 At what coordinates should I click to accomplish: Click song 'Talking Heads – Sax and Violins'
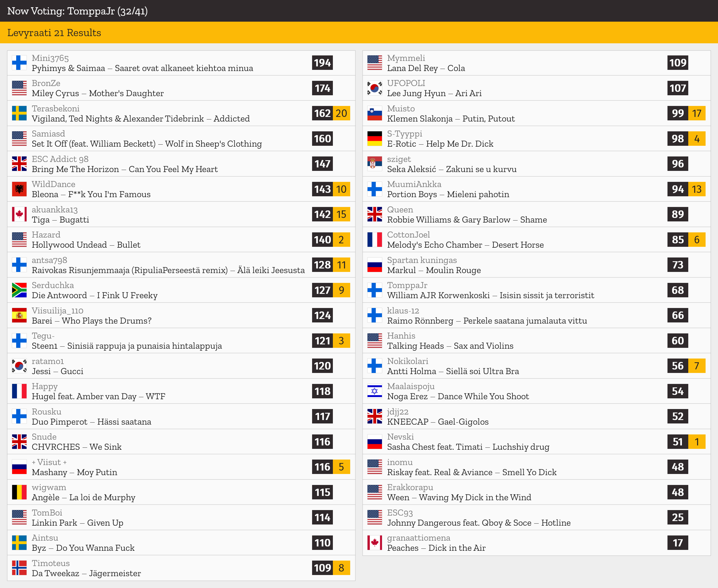tap(450, 346)
